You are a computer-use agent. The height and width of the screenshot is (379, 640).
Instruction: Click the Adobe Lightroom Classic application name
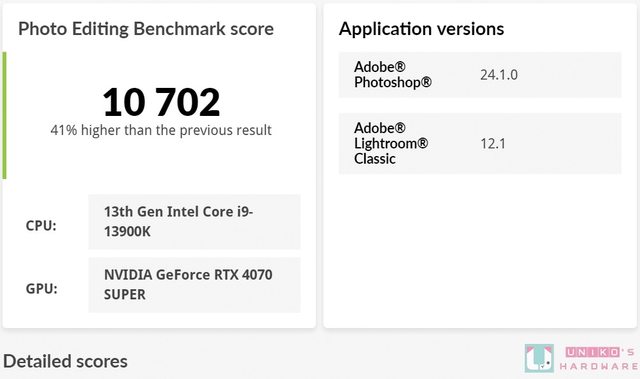point(391,144)
